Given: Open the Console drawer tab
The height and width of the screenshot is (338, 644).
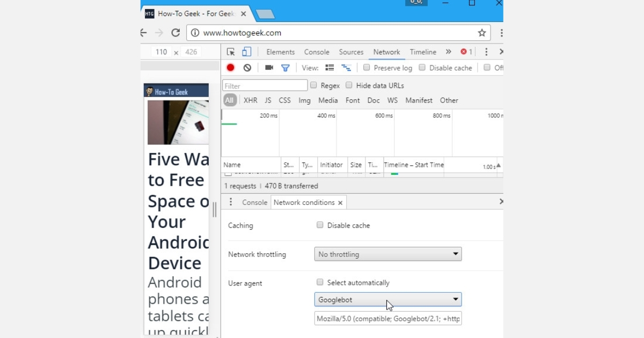Looking at the screenshot, I should [x=254, y=202].
